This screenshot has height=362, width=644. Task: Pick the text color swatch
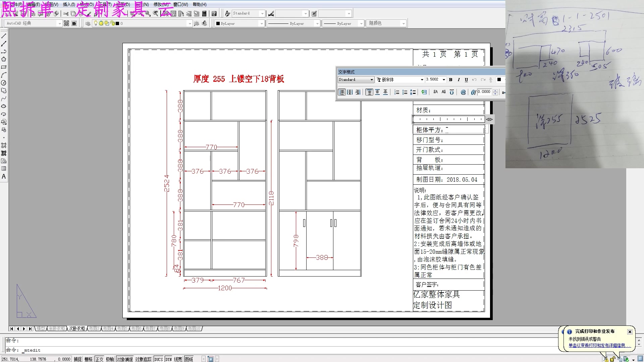pyautogui.click(x=499, y=79)
